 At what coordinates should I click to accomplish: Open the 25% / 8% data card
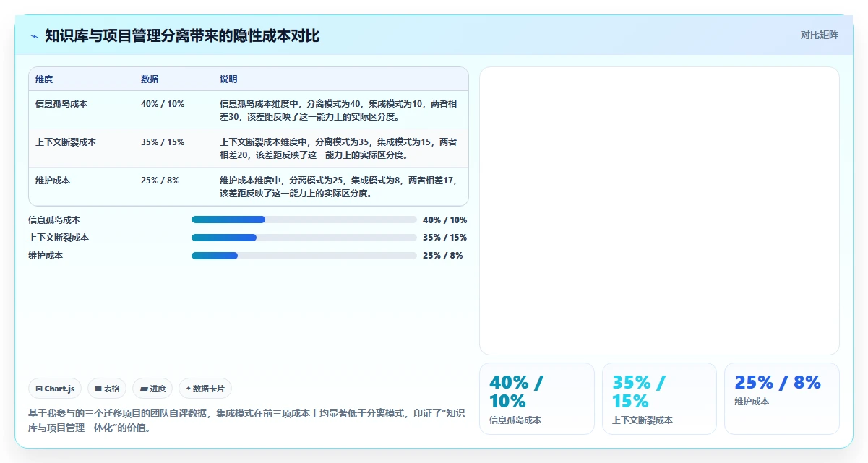point(782,399)
